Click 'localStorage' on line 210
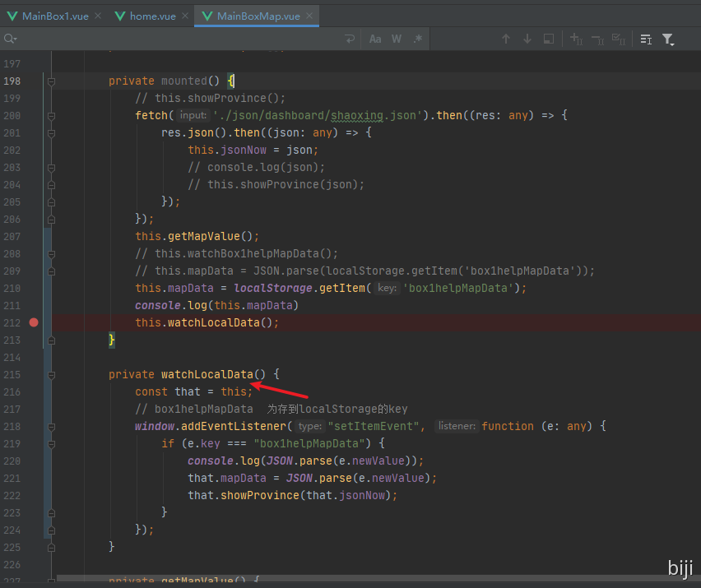This screenshot has height=588, width=701. click(273, 288)
